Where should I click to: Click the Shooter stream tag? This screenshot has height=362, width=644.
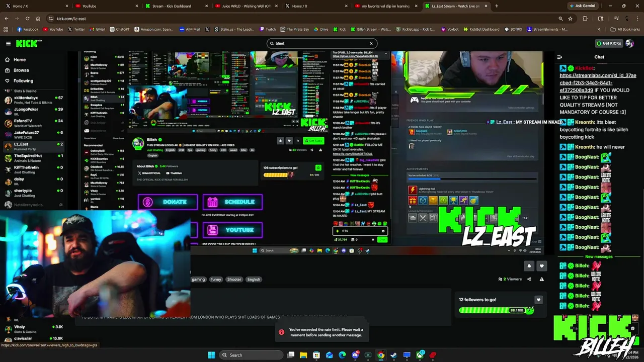234,280
